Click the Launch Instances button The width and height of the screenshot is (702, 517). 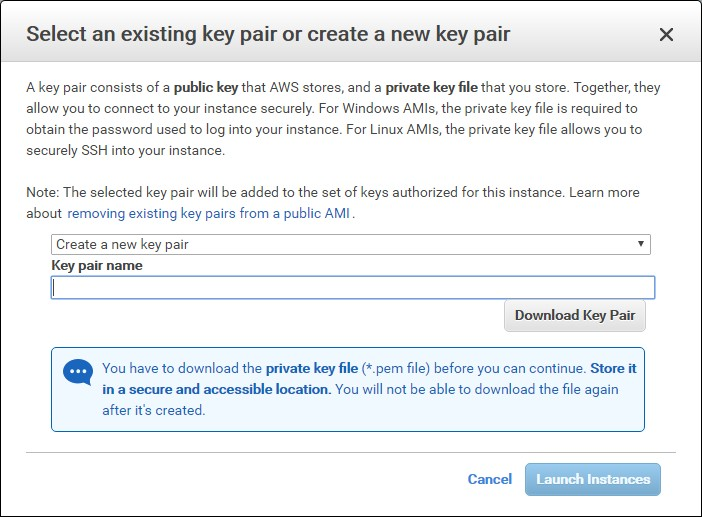tap(593, 479)
